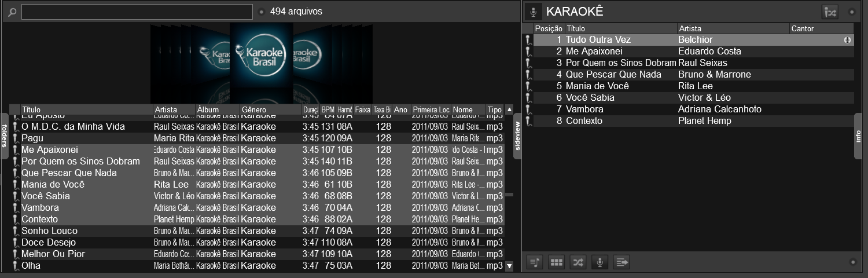The height and width of the screenshot is (278, 868).
Task: Switch sideview to the sampler grid icon
Action: pyautogui.click(x=556, y=262)
